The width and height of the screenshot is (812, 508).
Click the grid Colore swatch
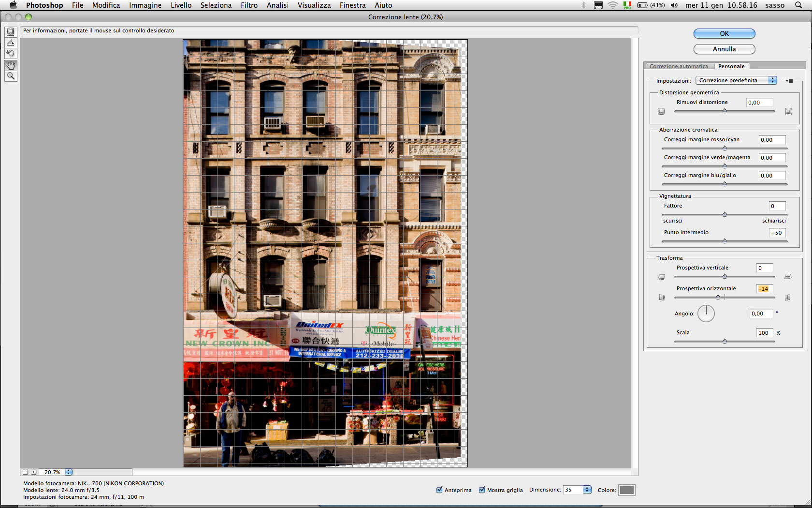(627, 490)
